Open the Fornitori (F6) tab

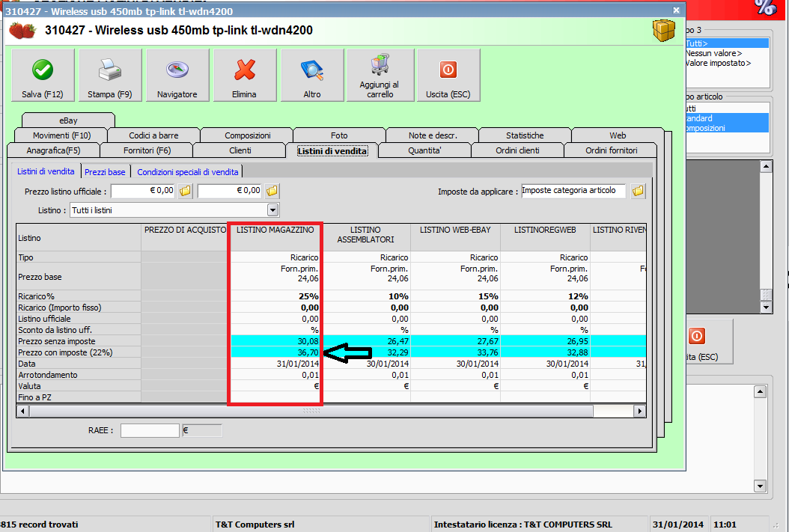147,150
